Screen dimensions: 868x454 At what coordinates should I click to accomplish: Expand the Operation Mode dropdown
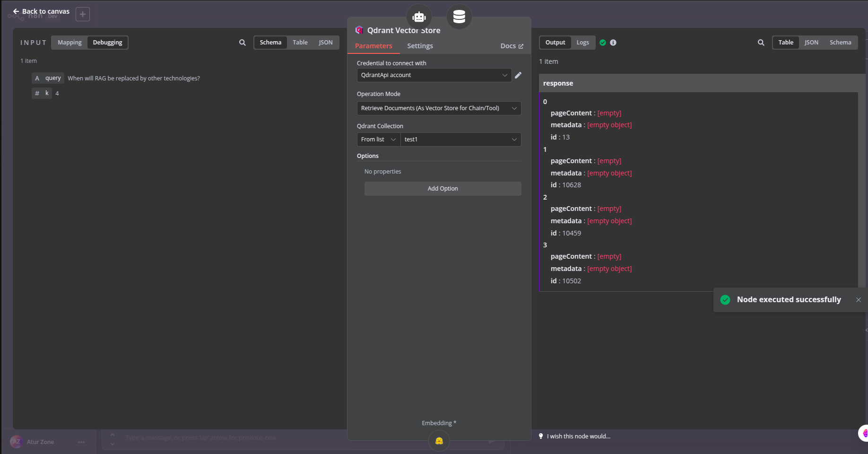[x=439, y=108]
